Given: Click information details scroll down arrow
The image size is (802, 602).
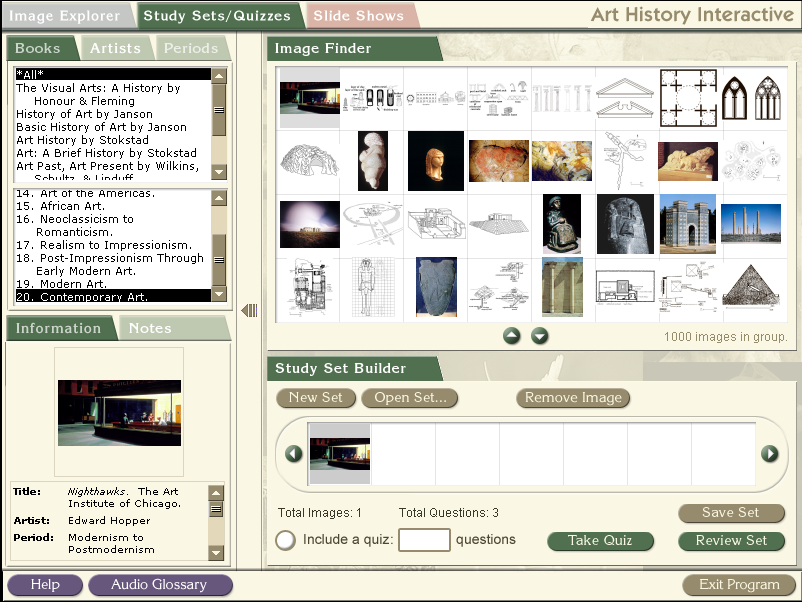Looking at the screenshot, I should [x=216, y=552].
